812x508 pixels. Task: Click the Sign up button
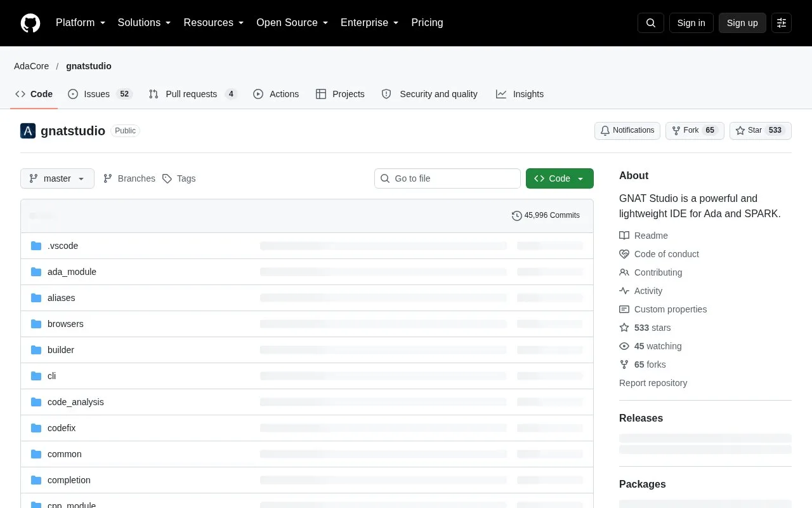pyautogui.click(x=742, y=23)
